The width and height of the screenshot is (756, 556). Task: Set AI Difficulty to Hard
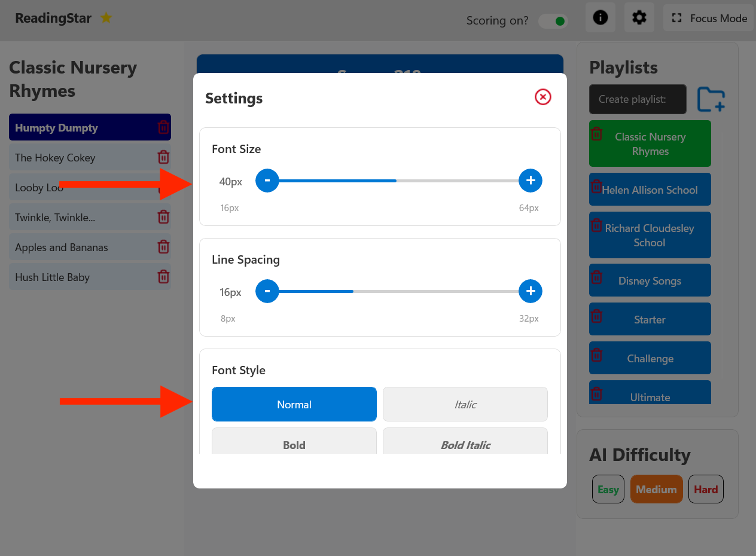pyautogui.click(x=706, y=490)
